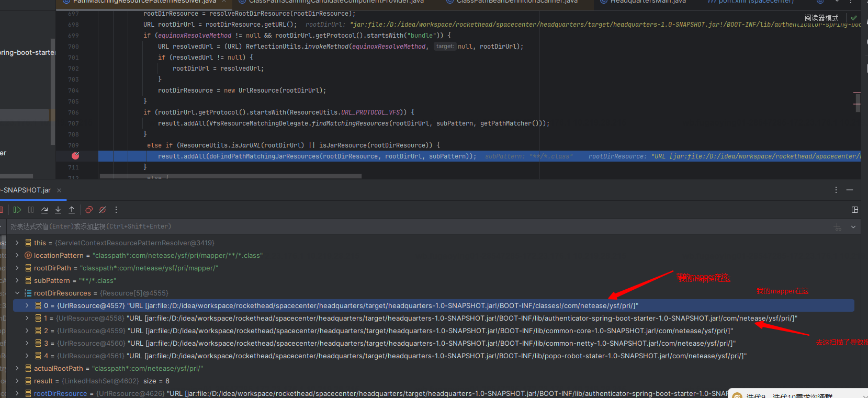Expand rootDirResources element 0
This screenshot has width=868, height=398.
(x=27, y=305)
